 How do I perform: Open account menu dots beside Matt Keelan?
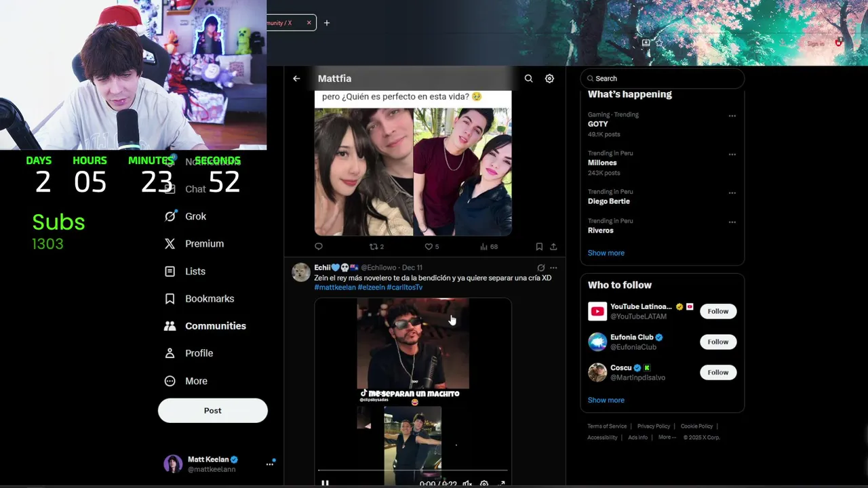tap(270, 464)
